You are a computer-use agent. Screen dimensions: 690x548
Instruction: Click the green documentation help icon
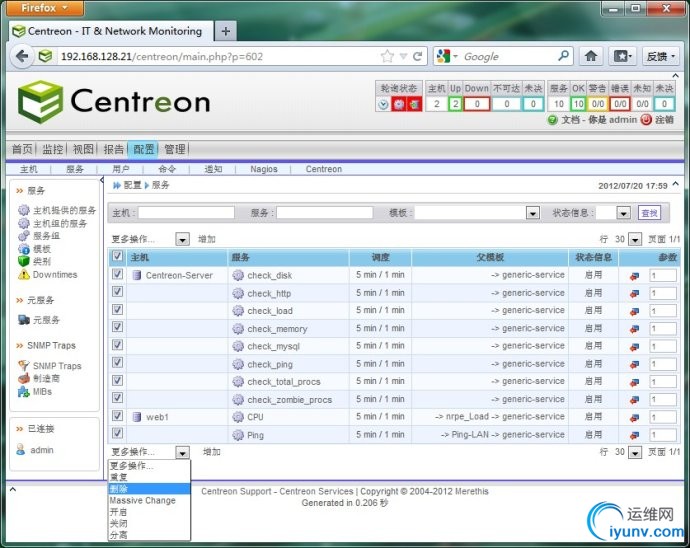click(x=552, y=119)
